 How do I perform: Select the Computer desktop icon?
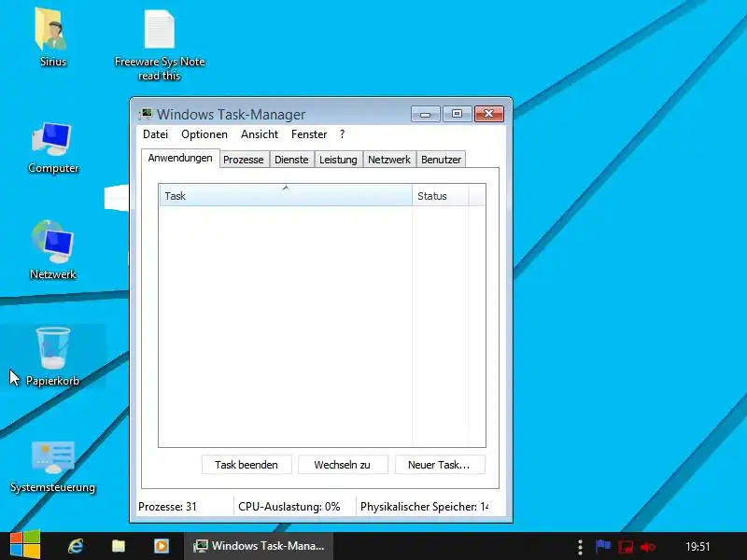[x=52, y=139]
